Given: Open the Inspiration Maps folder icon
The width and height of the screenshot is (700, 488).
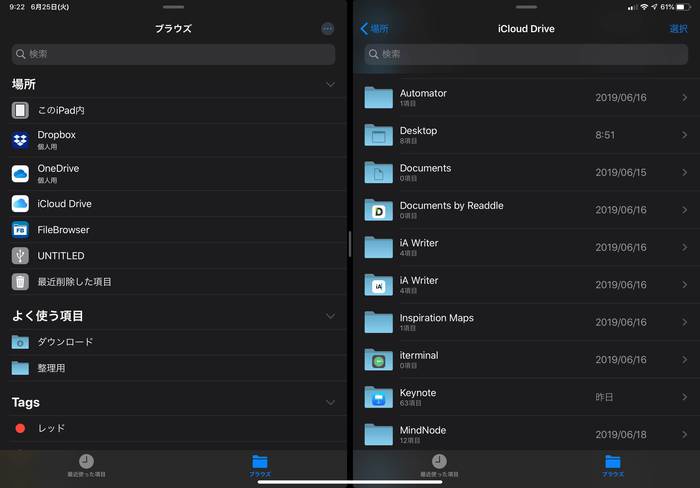Looking at the screenshot, I should coord(379,322).
